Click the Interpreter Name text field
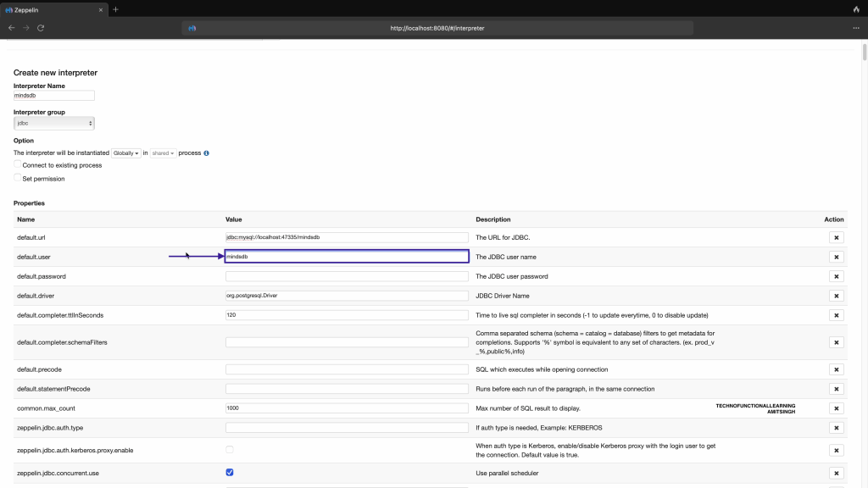868x488 pixels. tap(54, 96)
